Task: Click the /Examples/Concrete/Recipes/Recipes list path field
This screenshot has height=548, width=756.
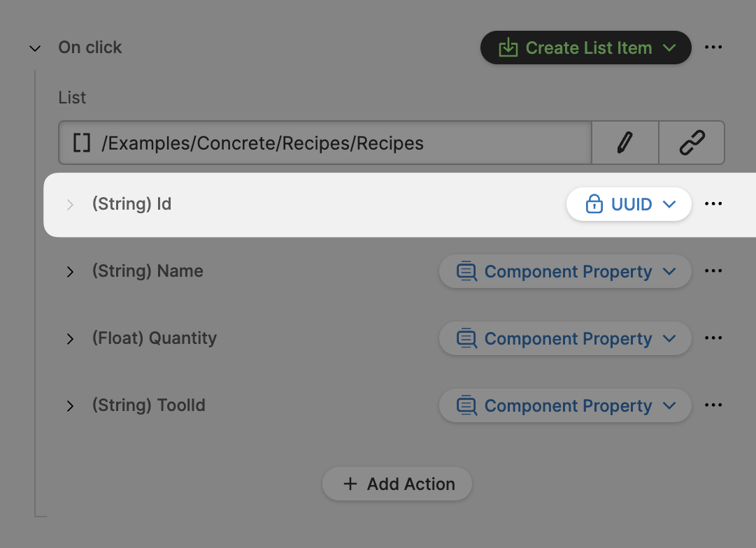Action: [x=324, y=143]
